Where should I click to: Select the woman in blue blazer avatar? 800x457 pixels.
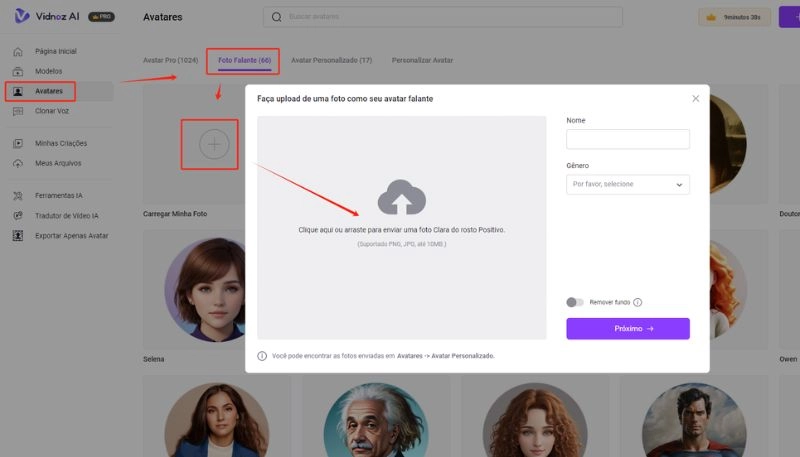tap(217, 420)
